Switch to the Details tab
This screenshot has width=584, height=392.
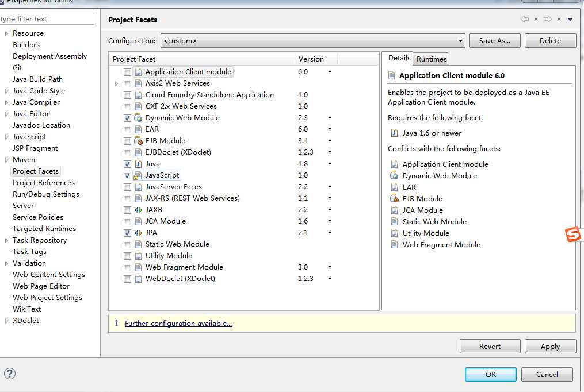click(399, 58)
